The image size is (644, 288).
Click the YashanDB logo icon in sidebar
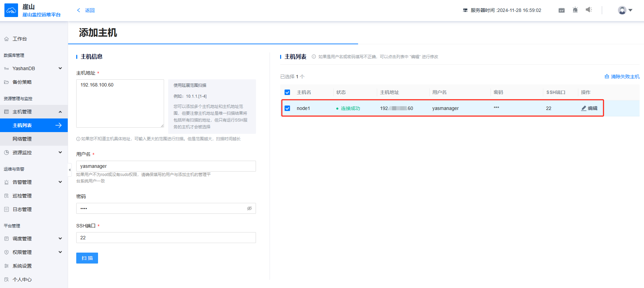point(6,68)
